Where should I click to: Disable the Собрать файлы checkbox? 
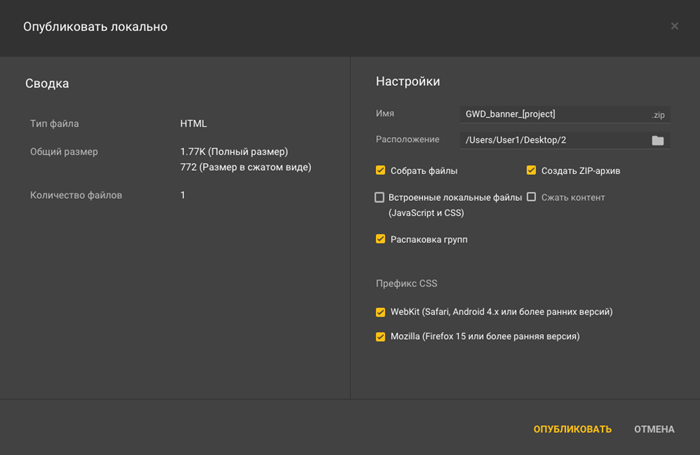click(380, 171)
